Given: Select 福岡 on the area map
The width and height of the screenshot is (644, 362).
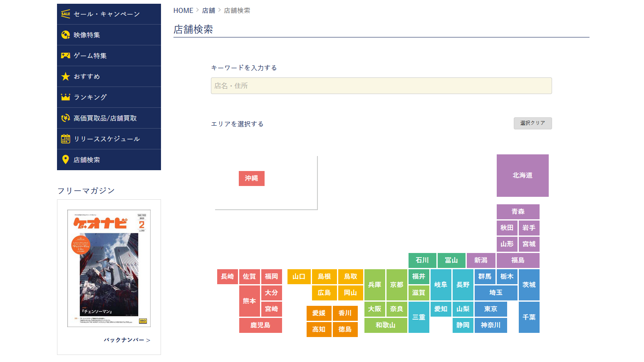Looking at the screenshot, I should (x=272, y=277).
